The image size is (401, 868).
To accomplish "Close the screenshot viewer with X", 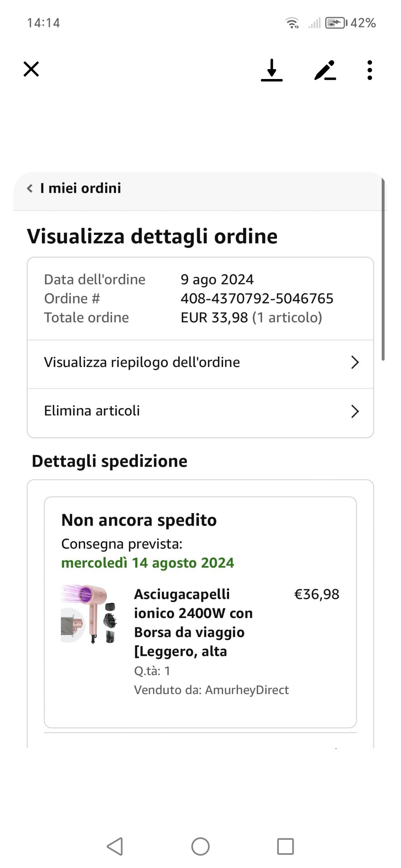I will pos(31,69).
